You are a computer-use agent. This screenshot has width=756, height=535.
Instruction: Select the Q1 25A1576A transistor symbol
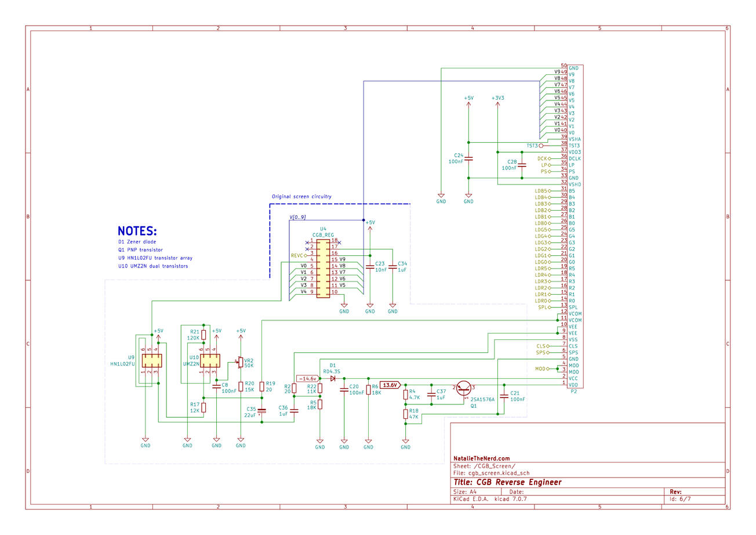click(x=463, y=389)
